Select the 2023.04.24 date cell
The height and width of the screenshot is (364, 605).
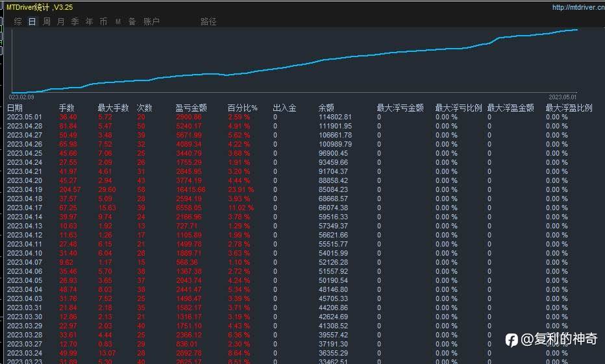[x=24, y=162]
